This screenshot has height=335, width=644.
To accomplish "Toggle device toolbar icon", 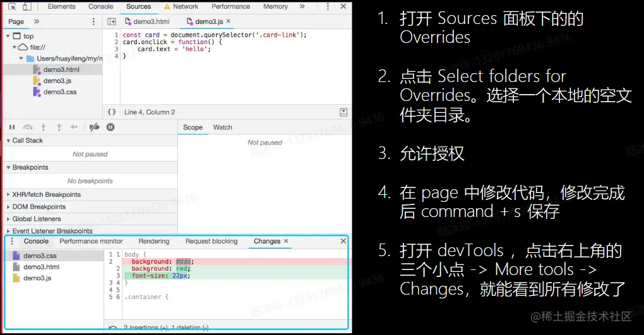I will [27, 6].
